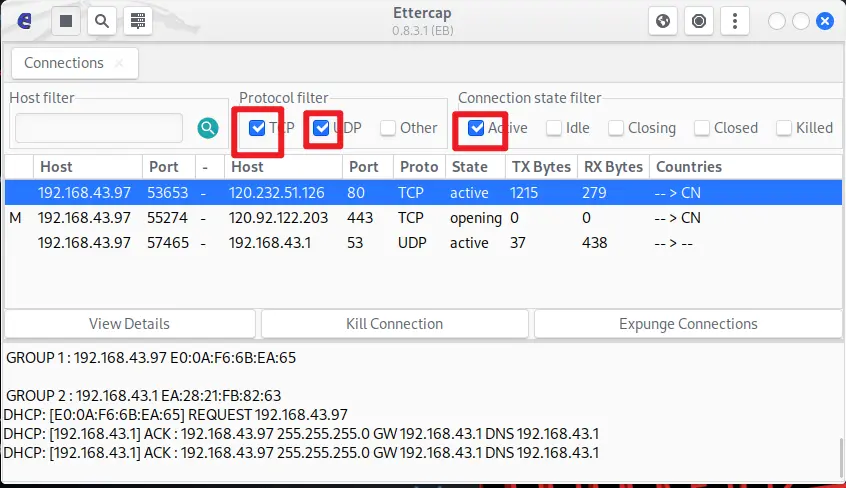Viewport: 846px width, 488px height.
Task: Open the MITM menu globe icon
Action: tap(663, 21)
